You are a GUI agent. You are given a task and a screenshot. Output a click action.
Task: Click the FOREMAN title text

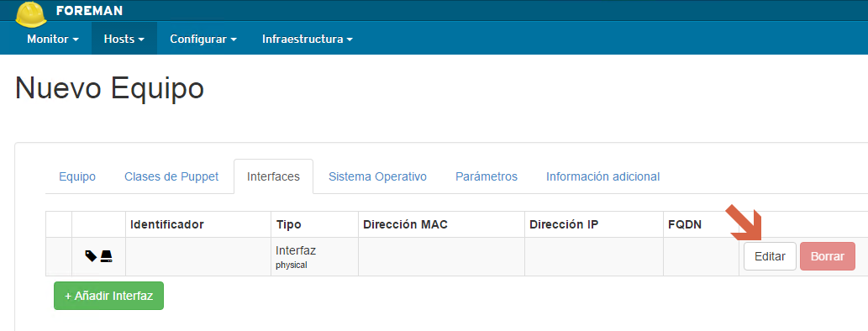tap(89, 11)
